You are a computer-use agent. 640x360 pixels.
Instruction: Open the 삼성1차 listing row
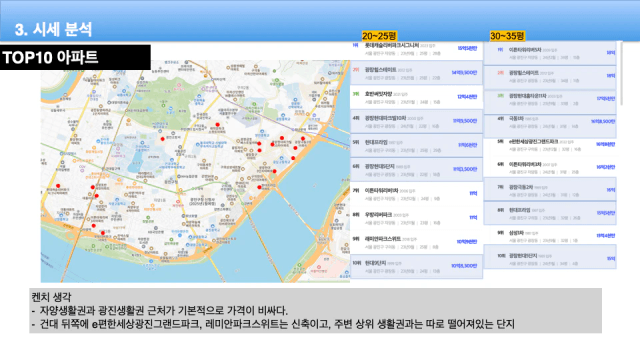point(550,236)
